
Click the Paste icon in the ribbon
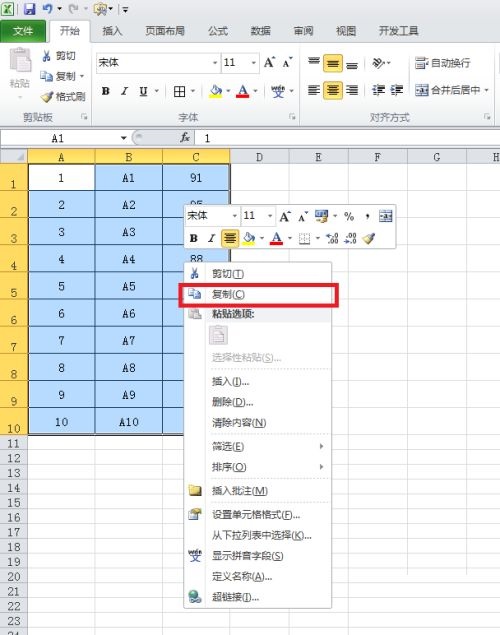19,61
